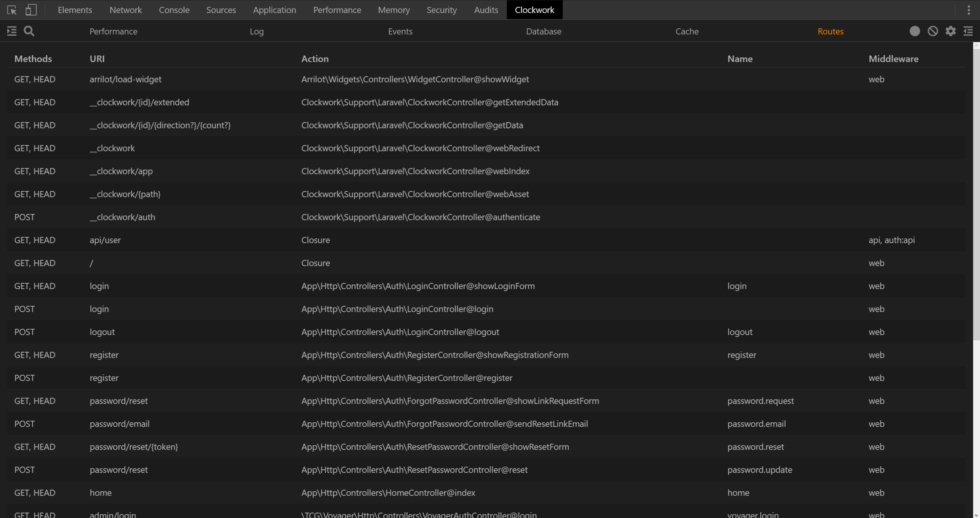This screenshot has height=518, width=980.
Task: Switch to the Cache tab
Action: tap(687, 31)
